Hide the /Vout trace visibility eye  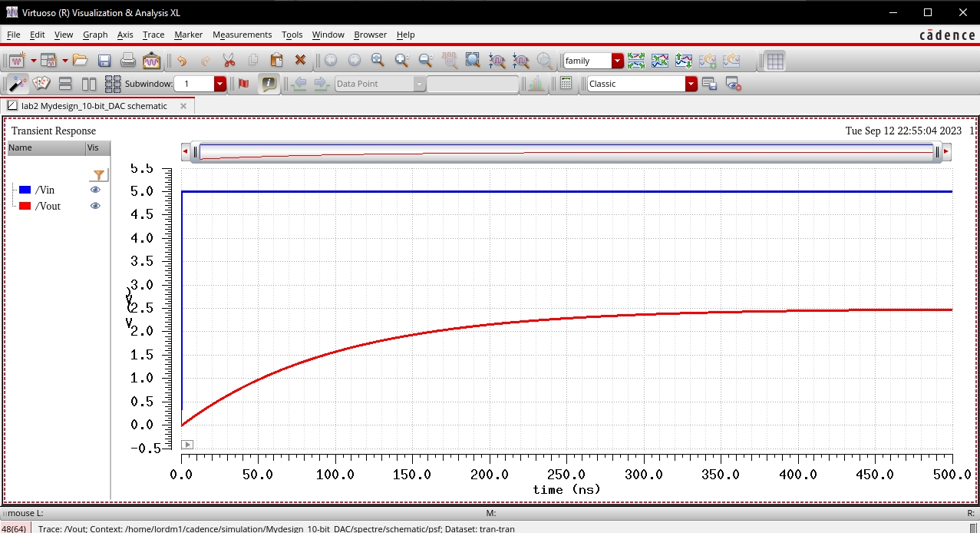(95, 206)
